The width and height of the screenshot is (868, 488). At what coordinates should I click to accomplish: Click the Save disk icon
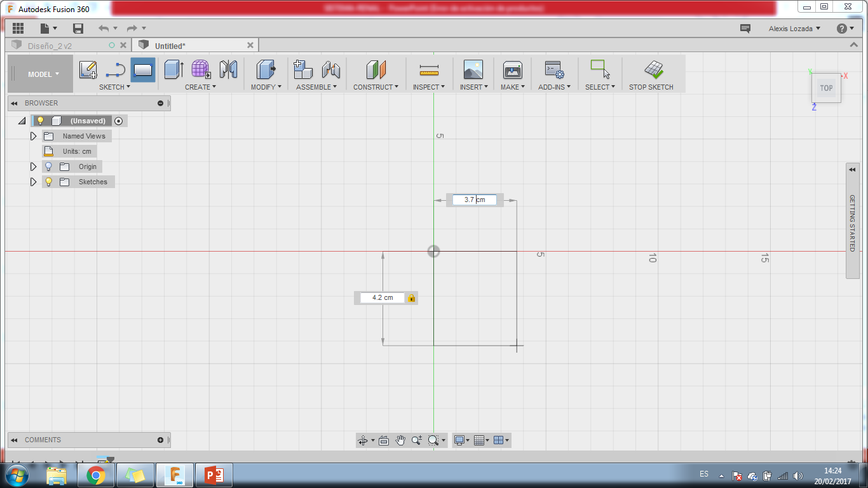coord(78,29)
